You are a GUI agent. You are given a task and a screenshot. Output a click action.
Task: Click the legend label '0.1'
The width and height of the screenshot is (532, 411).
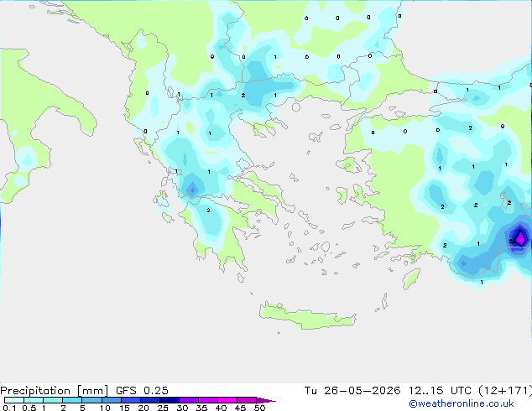9,408
